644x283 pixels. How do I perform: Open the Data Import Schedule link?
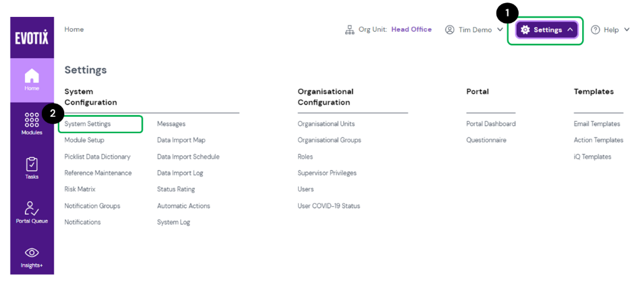(188, 157)
